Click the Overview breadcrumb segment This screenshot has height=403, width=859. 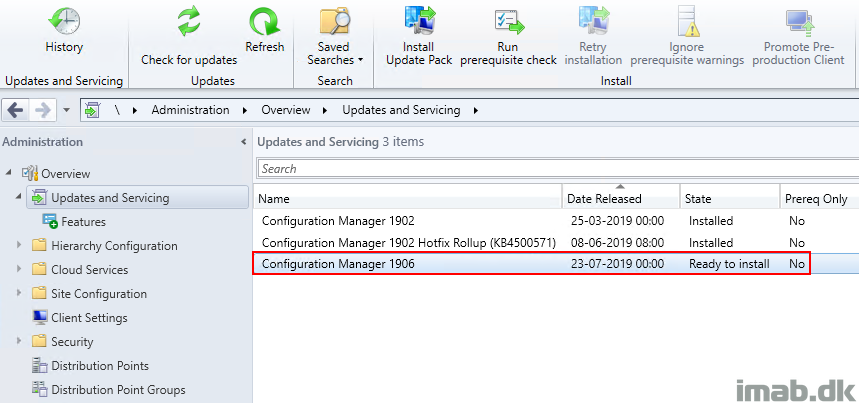(x=285, y=110)
